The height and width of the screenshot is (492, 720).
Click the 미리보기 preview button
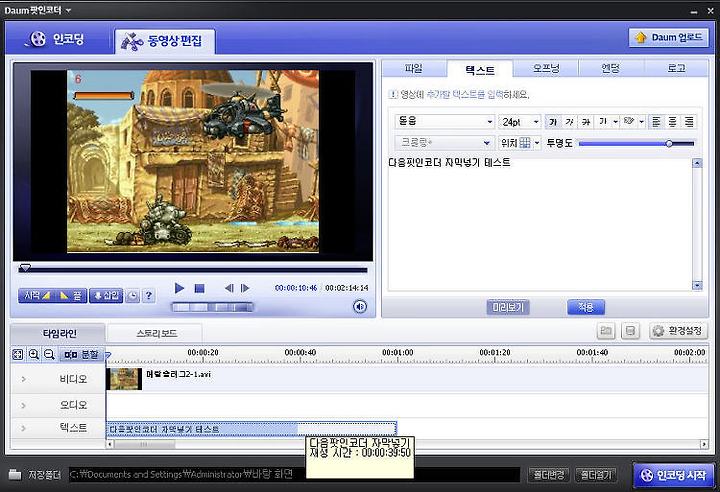click(508, 307)
